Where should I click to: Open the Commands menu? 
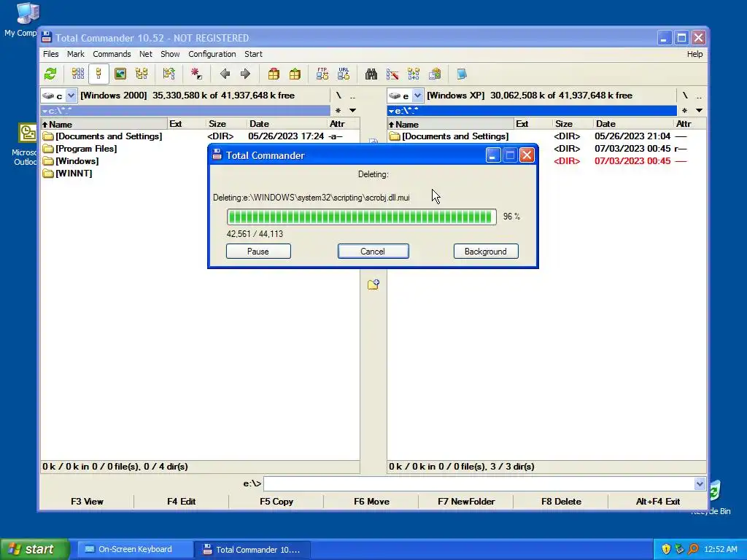(x=112, y=54)
